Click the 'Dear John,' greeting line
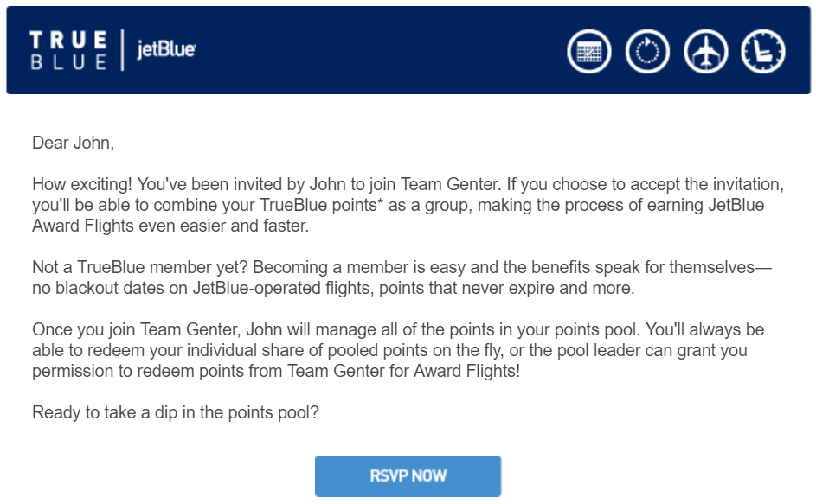The height and width of the screenshot is (504, 816). coord(74,143)
